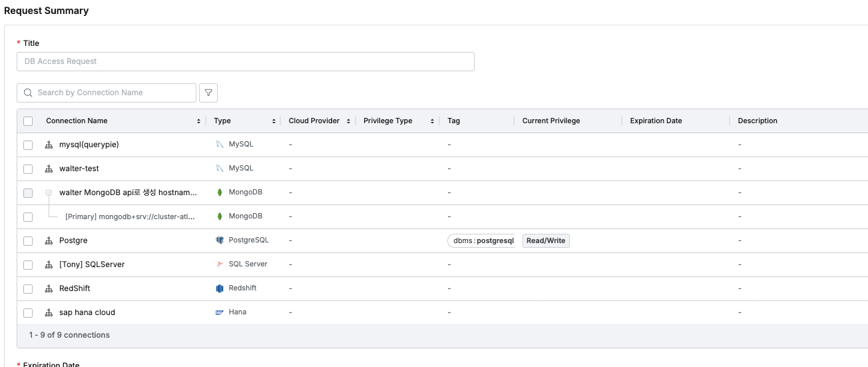Enable the RedShift row checkbox
This screenshot has height=367, width=868.
click(28, 288)
